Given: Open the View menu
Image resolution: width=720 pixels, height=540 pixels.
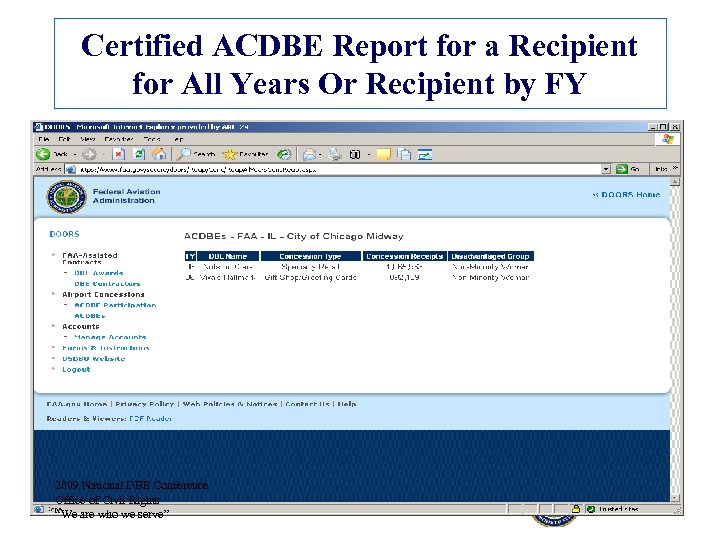Looking at the screenshot, I should click(88, 139).
